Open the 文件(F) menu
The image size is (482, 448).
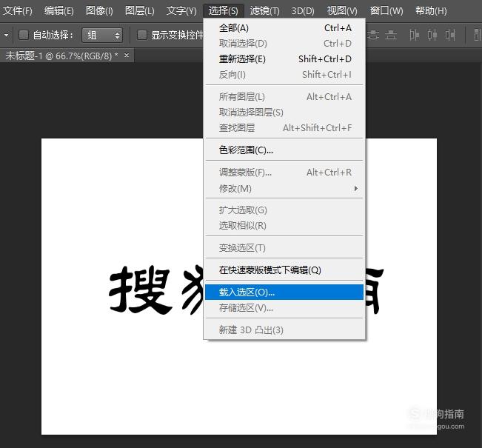pos(17,11)
